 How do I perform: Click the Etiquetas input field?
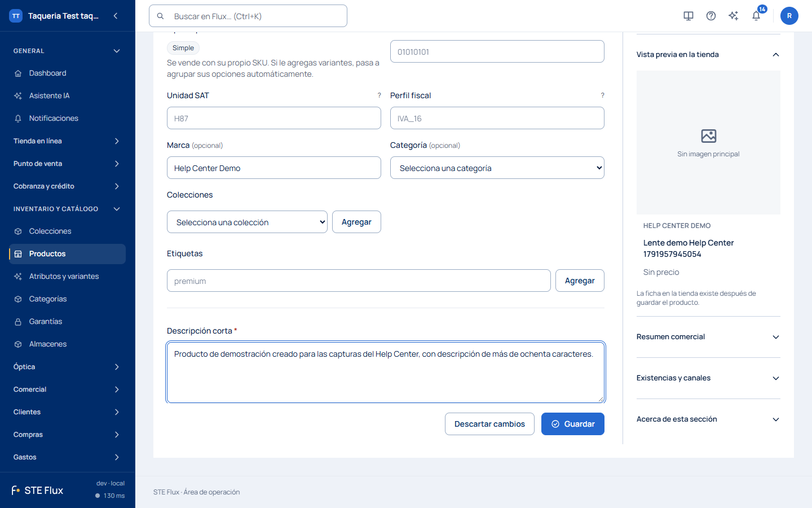359,281
